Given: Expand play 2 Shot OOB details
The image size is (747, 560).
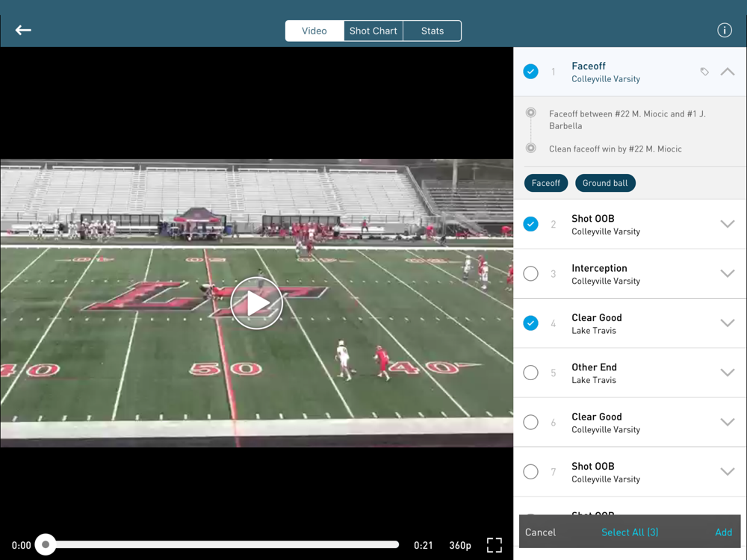Looking at the screenshot, I should [727, 224].
